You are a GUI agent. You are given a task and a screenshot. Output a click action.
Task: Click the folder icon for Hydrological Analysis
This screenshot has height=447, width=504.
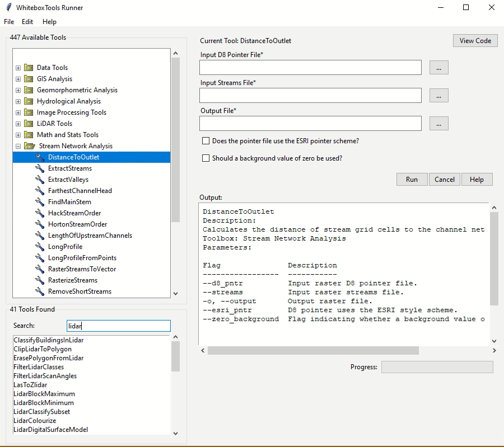29,101
